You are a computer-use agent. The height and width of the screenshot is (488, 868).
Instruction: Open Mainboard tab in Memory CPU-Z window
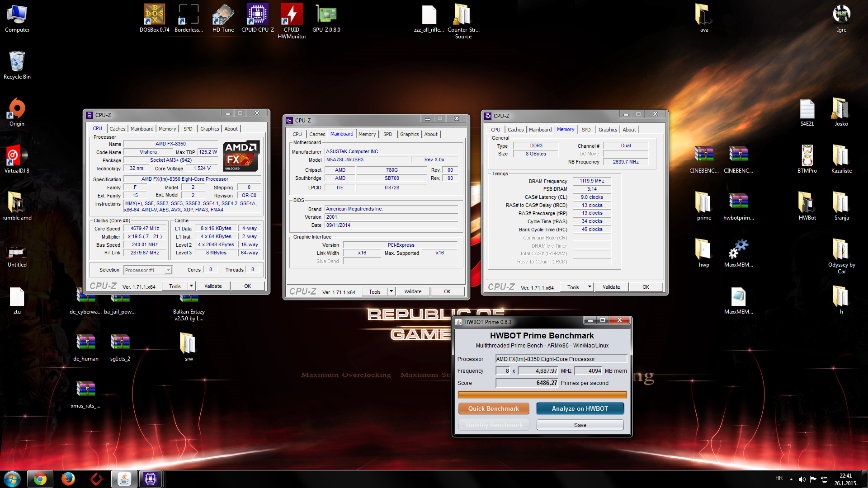540,130
